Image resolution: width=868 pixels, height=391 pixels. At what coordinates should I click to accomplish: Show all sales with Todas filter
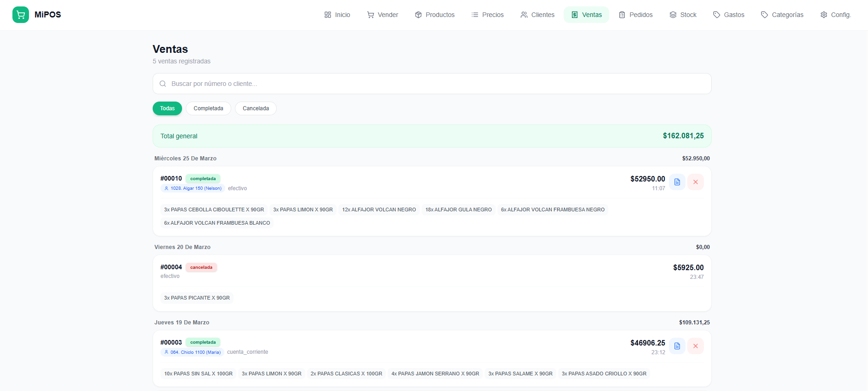167,108
